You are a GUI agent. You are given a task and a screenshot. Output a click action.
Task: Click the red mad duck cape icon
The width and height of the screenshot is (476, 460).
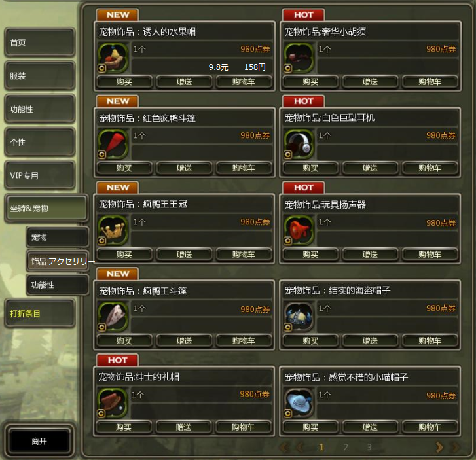[x=113, y=144]
